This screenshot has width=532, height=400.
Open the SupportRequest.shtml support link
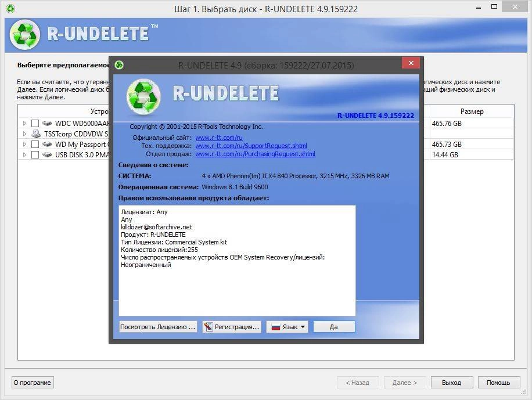[x=251, y=146]
